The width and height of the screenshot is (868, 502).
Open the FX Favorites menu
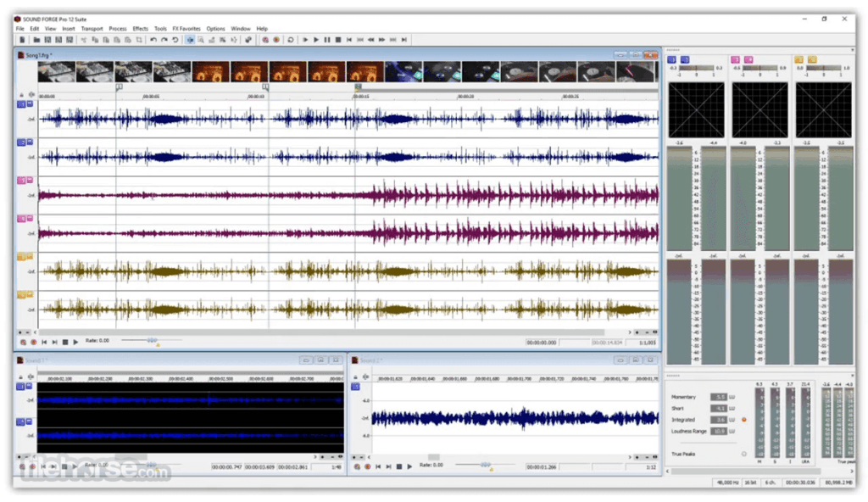186,29
